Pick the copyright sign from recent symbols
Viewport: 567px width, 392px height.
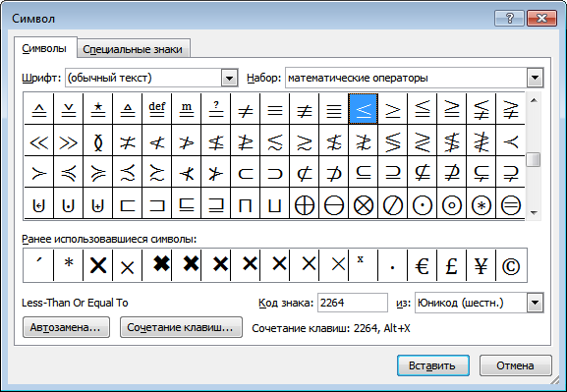(x=511, y=266)
